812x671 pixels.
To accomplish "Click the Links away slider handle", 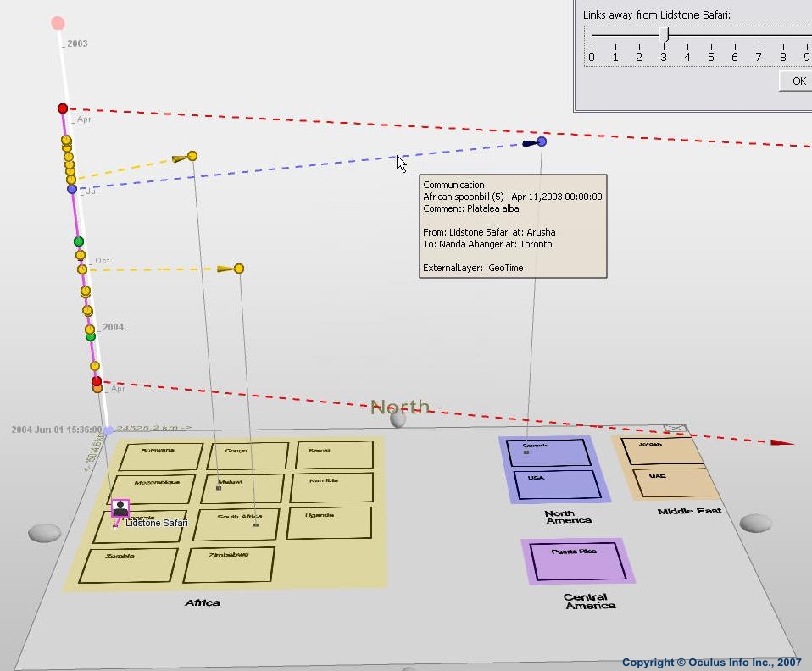I will coord(665,35).
